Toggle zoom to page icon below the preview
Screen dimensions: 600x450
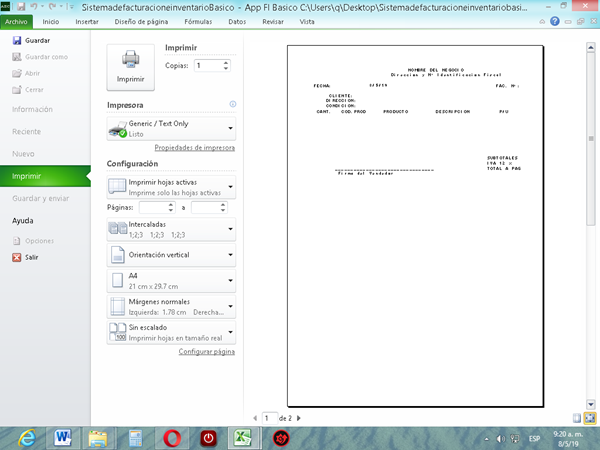pyautogui.click(x=590, y=418)
